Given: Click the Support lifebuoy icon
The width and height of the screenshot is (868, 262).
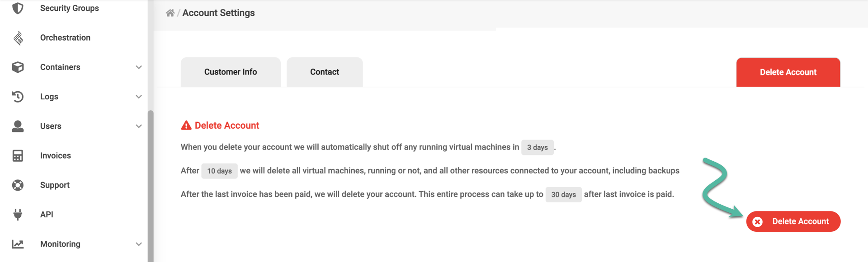Looking at the screenshot, I should [x=18, y=185].
